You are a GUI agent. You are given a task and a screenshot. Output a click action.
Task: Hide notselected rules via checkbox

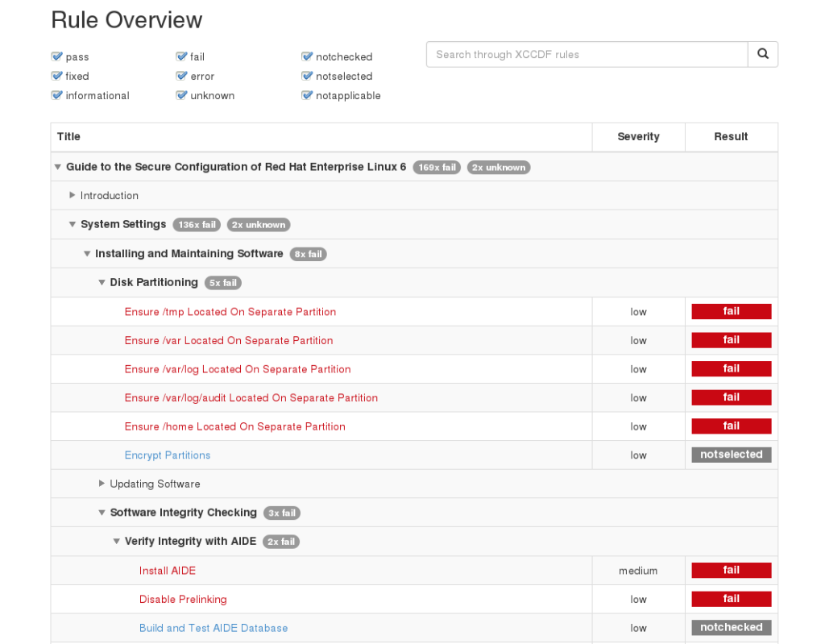[x=307, y=76]
